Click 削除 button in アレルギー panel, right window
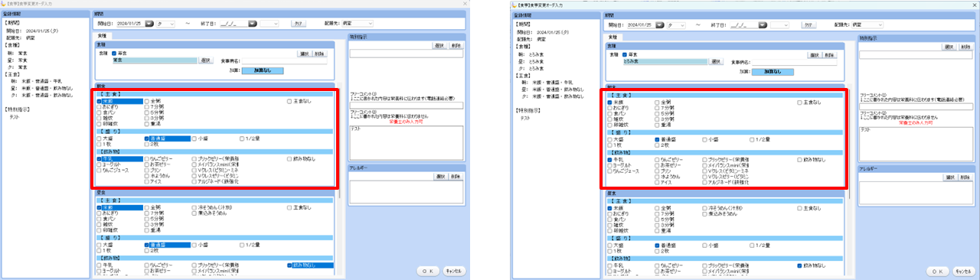This screenshot has height=280, width=980. point(965,177)
